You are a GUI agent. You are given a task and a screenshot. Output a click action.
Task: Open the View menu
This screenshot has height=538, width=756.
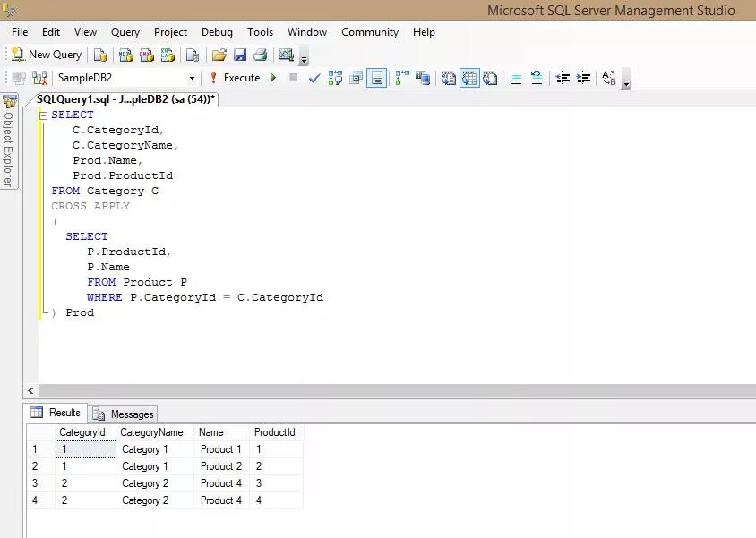pyautogui.click(x=85, y=32)
